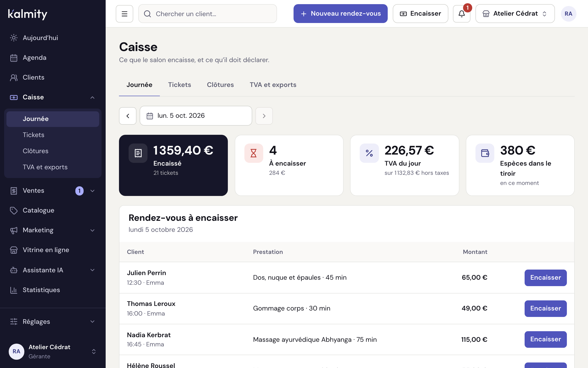Screen dimensions: 588x368
Task: Open Statistiques in sidebar
Action: (53, 290)
